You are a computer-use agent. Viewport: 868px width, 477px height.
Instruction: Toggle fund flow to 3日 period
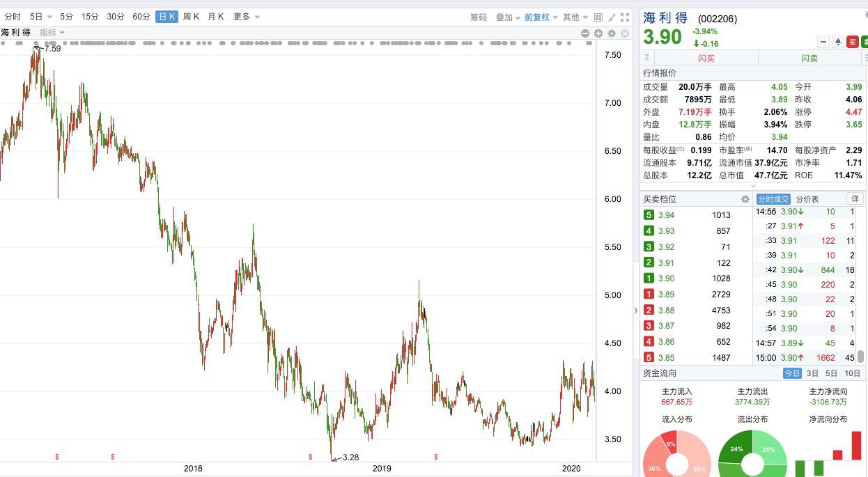click(812, 373)
